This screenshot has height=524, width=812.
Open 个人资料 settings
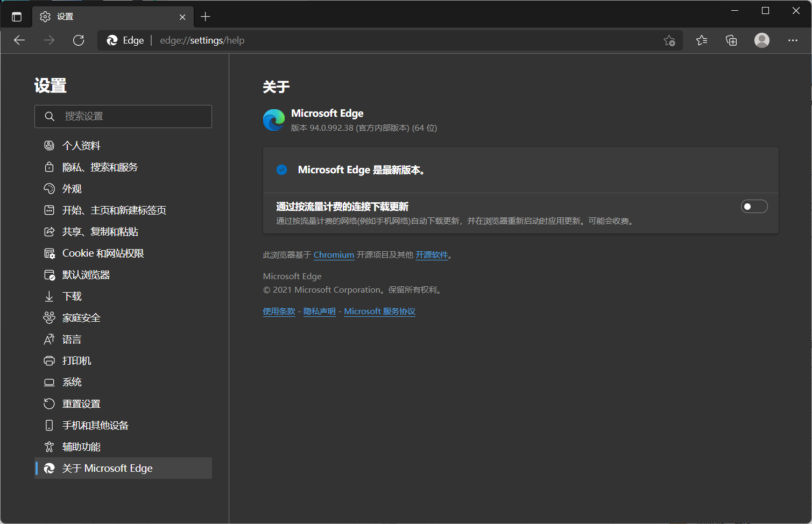click(x=123, y=145)
